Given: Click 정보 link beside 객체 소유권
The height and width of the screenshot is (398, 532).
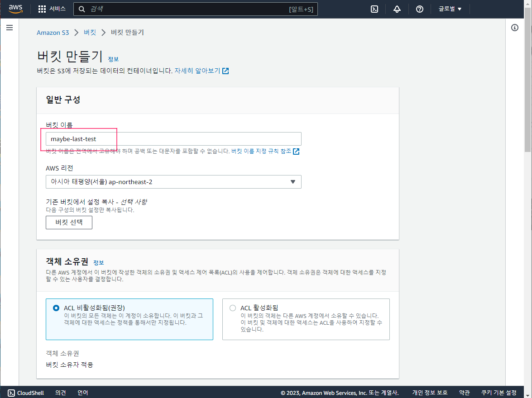Looking at the screenshot, I should click(x=98, y=263).
